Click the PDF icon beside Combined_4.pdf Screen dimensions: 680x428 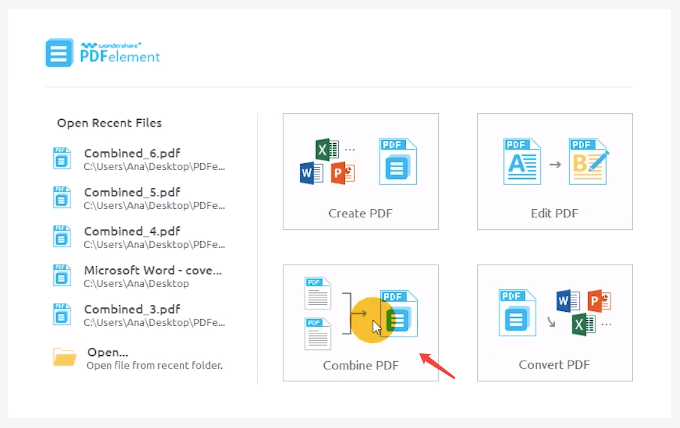[62, 237]
